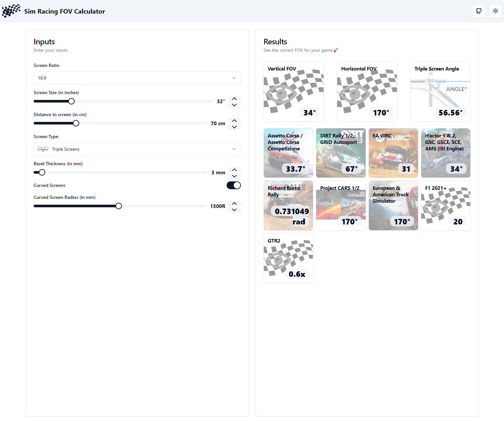
Task: Decrease screen size with down arrow
Action: pyautogui.click(x=234, y=105)
